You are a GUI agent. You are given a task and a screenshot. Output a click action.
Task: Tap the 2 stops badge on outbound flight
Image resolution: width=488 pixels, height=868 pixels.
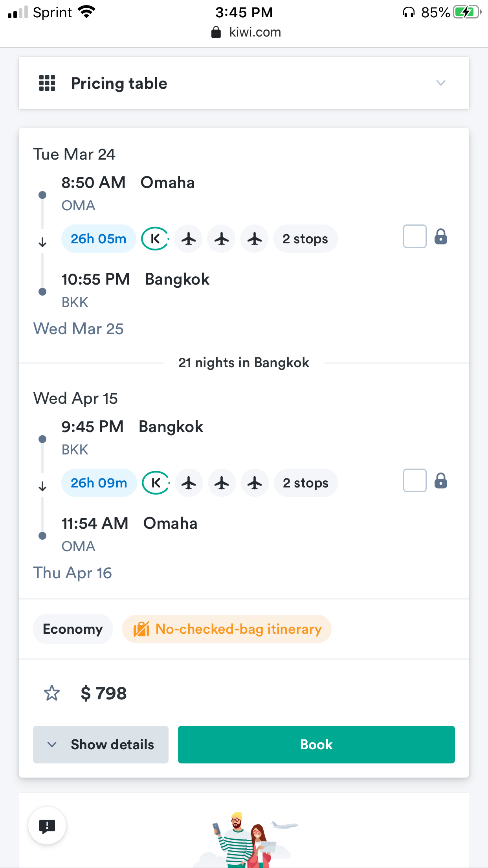pyautogui.click(x=305, y=239)
